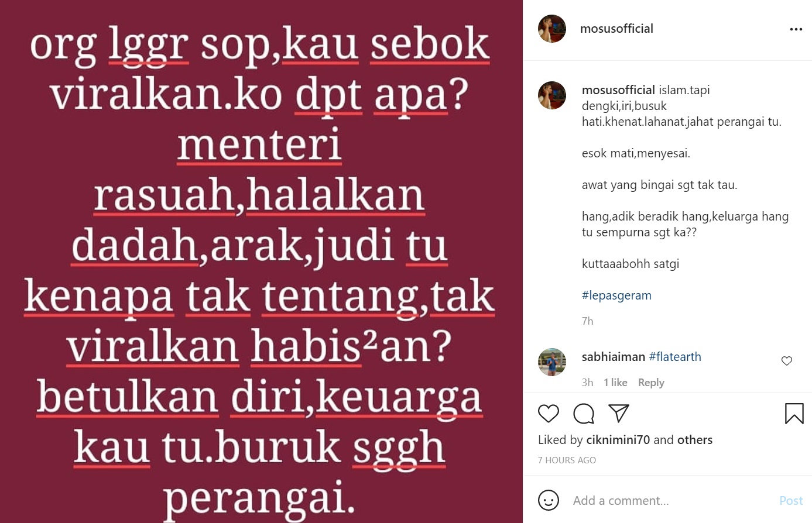This screenshot has height=523, width=812.
Task: Open the maroon text post image
Action: pyautogui.click(x=261, y=261)
